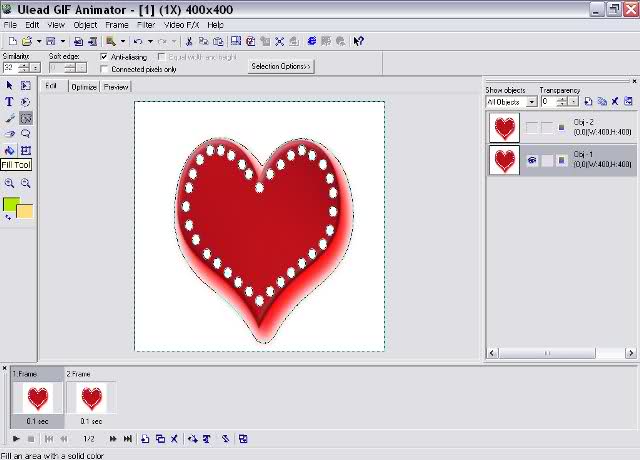
Task: Toggle lock box of Obj - 1
Action: pos(547,160)
